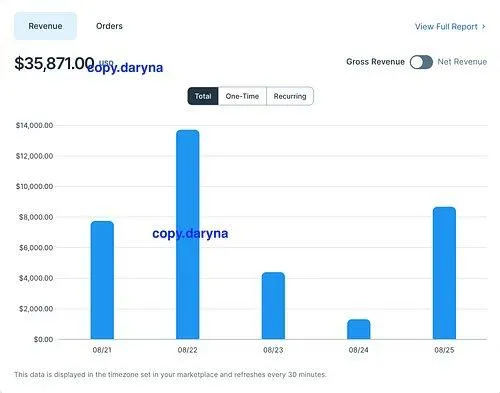Click the 08/25 date label
Screen dimensions: 500x393
[x=444, y=350]
